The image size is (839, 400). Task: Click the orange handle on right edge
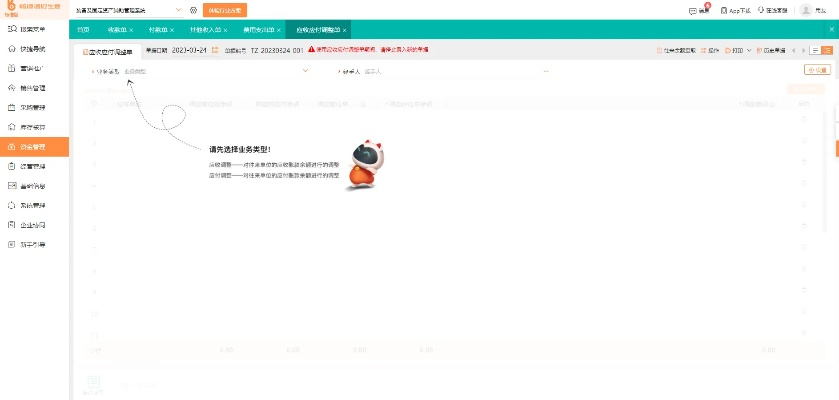[836, 148]
